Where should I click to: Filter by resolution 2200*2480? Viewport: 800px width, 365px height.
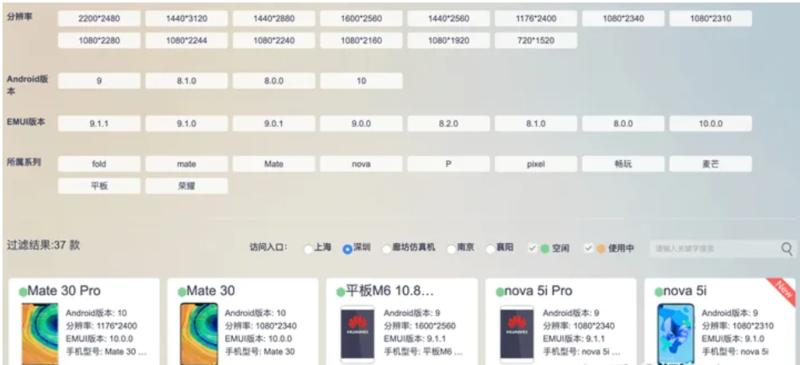tap(99, 19)
